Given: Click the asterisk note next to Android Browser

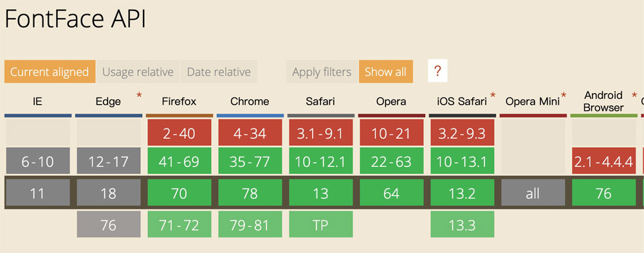Looking at the screenshot, I should tap(634, 96).
